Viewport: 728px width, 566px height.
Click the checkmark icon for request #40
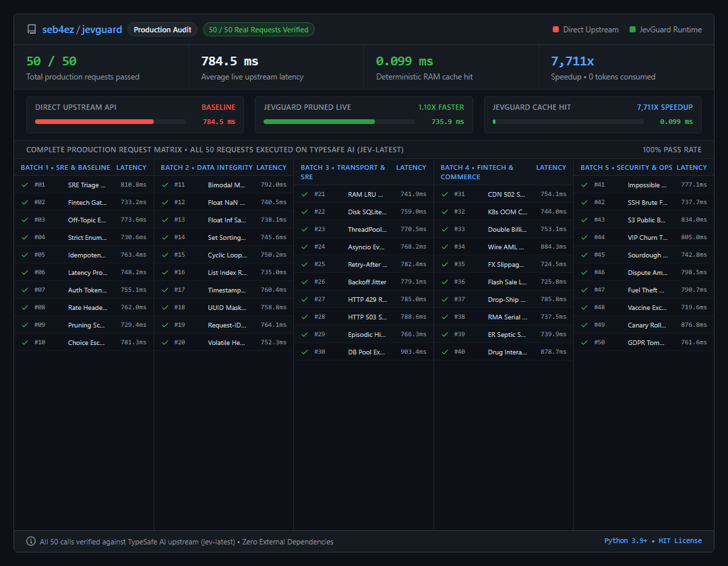tap(445, 352)
